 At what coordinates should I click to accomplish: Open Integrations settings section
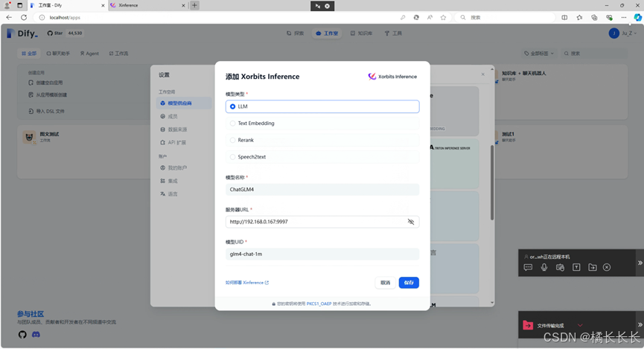point(184,181)
